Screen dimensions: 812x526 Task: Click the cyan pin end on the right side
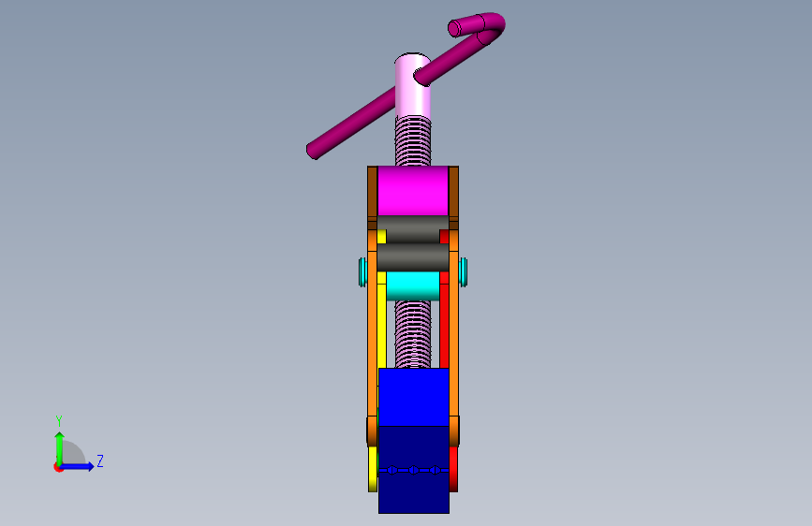(x=464, y=272)
